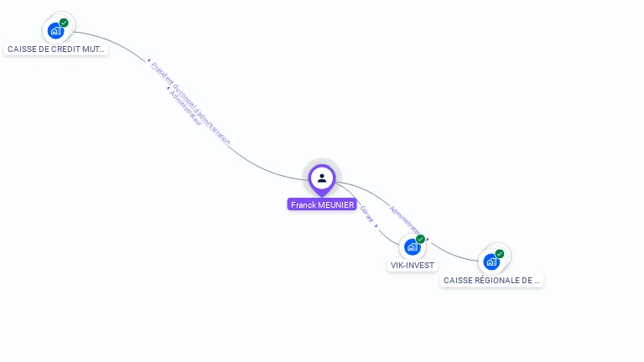Select the CAISSE RÉGIONALE DE... company icon

491,261
